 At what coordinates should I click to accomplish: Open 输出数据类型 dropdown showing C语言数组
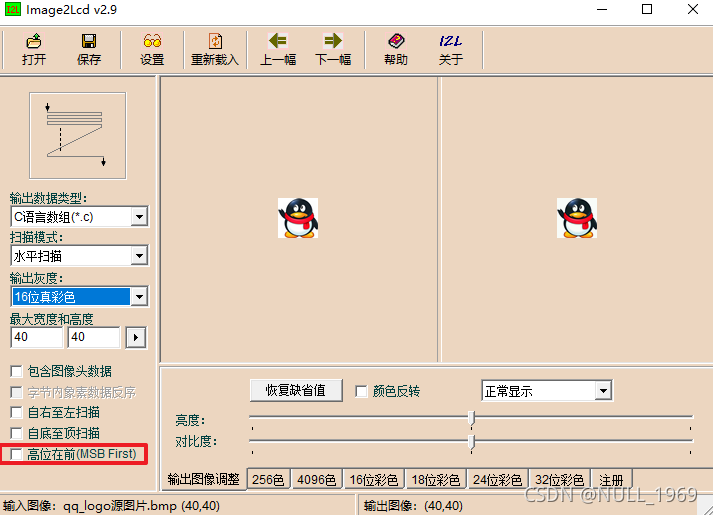coord(79,217)
